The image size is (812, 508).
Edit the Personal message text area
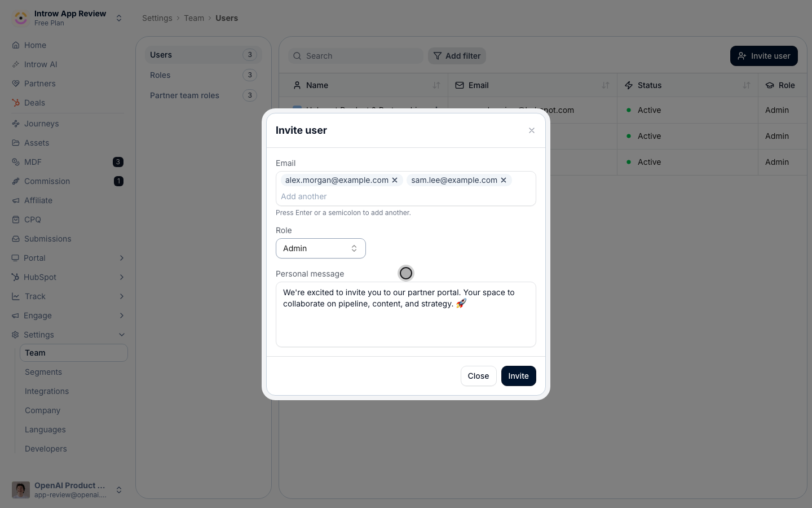[x=406, y=314]
